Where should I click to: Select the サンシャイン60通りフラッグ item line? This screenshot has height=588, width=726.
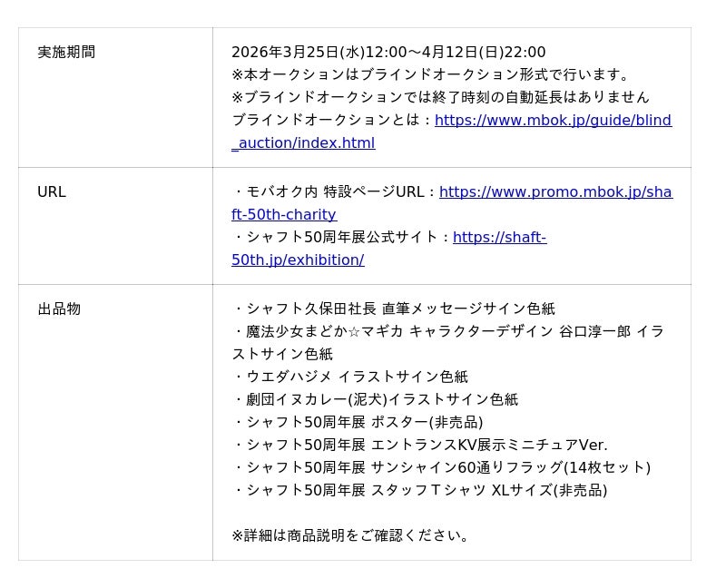point(442,468)
